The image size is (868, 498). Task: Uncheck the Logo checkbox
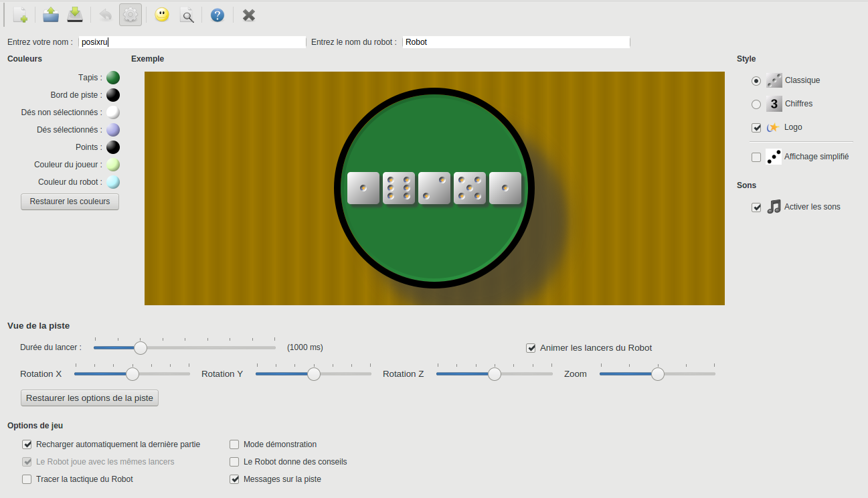[x=756, y=127]
